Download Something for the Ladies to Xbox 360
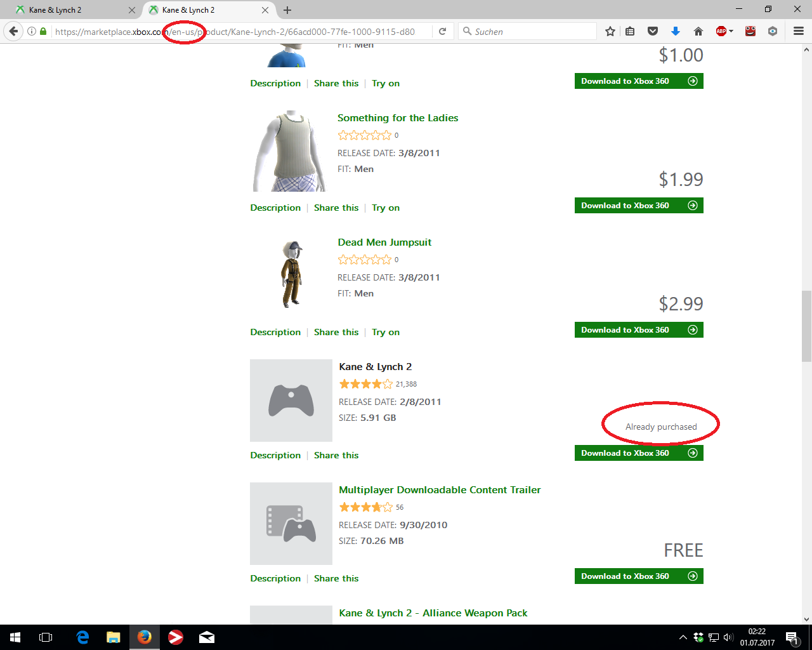 click(639, 206)
